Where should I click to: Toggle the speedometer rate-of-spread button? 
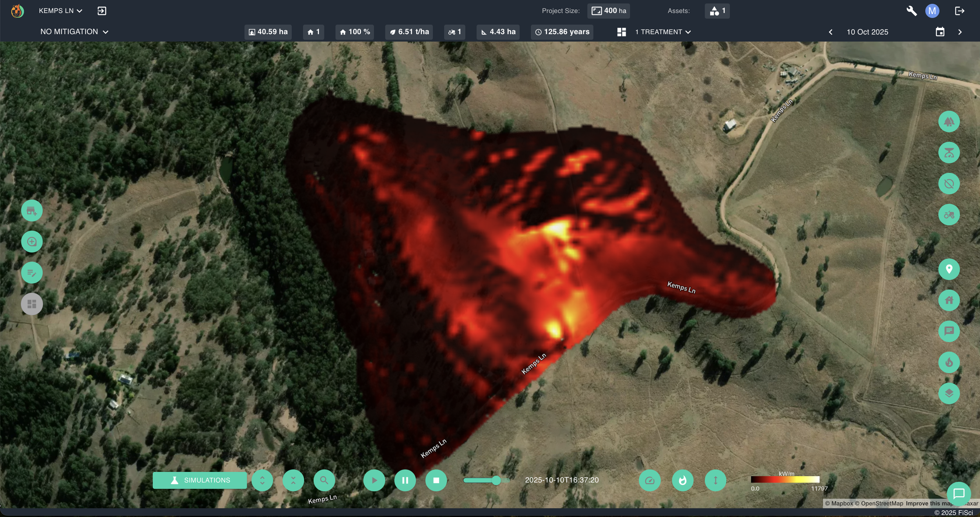click(650, 480)
